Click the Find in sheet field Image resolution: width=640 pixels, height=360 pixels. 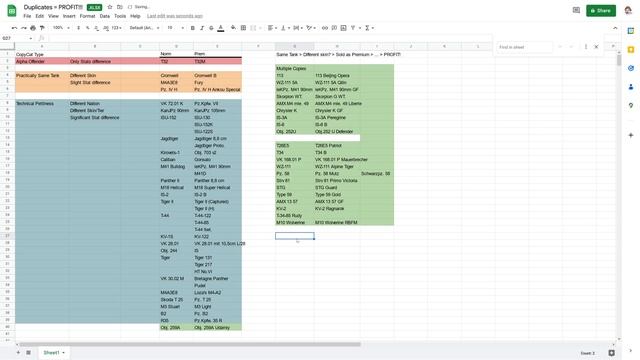point(524,47)
